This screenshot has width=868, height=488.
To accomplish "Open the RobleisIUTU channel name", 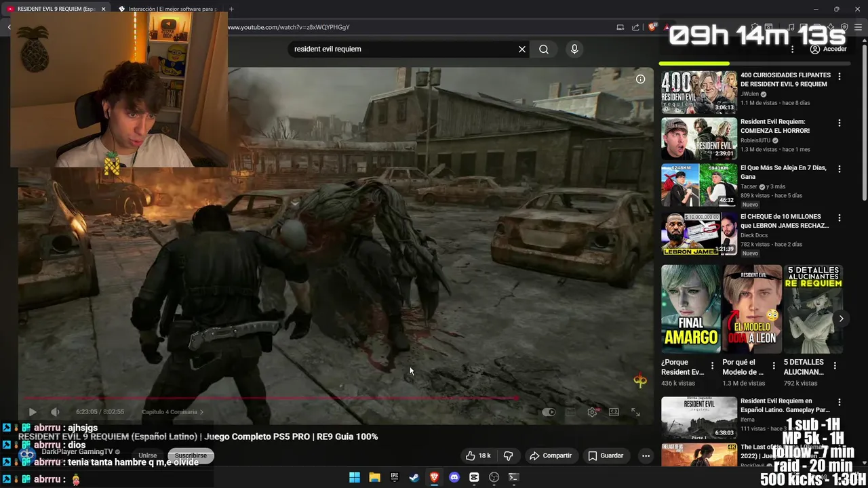I will [756, 140].
